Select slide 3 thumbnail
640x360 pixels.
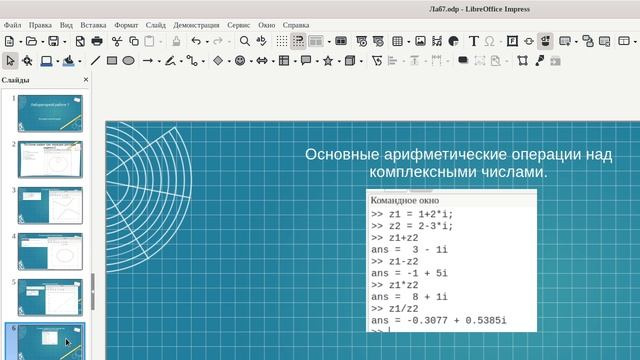[x=50, y=205]
